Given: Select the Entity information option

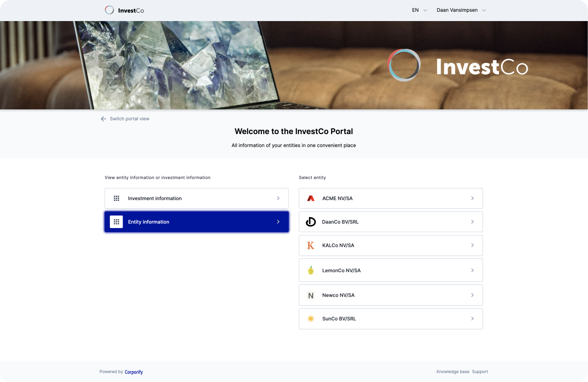Looking at the screenshot, I should click(x=196, y=222).
